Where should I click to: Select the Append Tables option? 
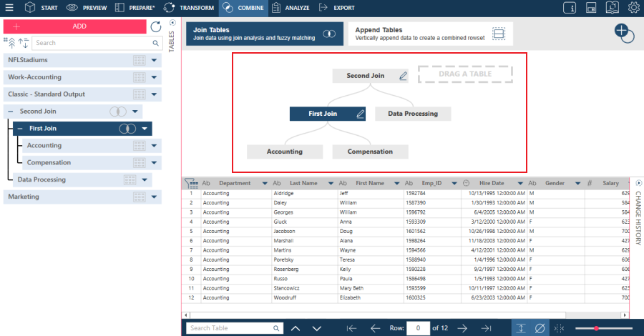coord(430,34)
